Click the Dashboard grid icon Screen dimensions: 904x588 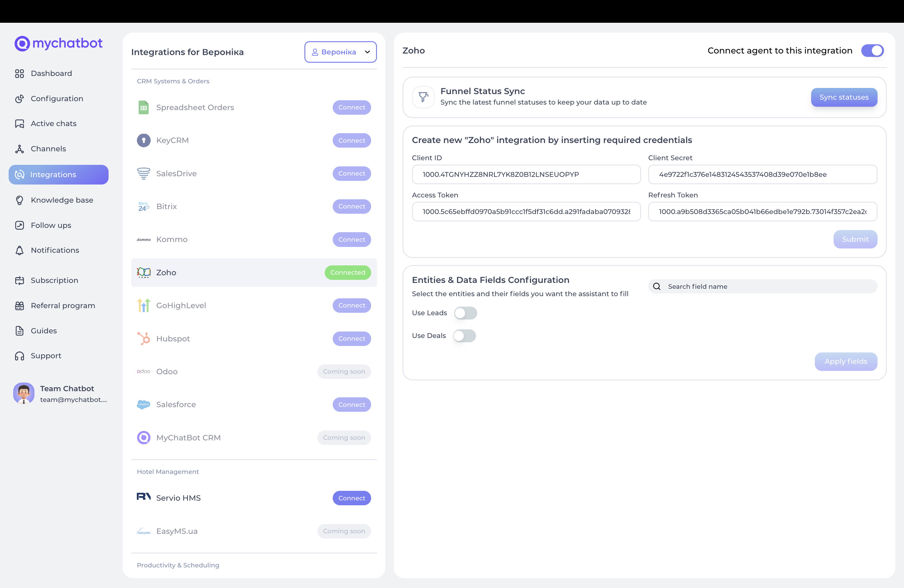pyautogui.click(x=19, y=74)
